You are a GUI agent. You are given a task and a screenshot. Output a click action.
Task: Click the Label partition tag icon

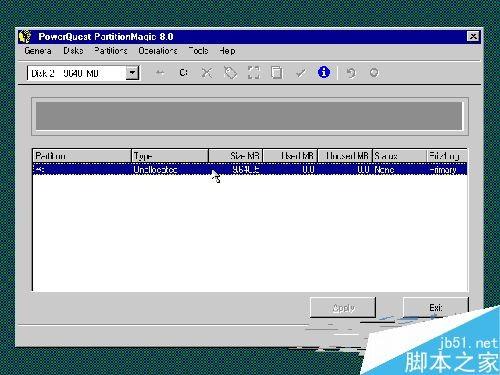pyautogui.click(x=230, y=73)
